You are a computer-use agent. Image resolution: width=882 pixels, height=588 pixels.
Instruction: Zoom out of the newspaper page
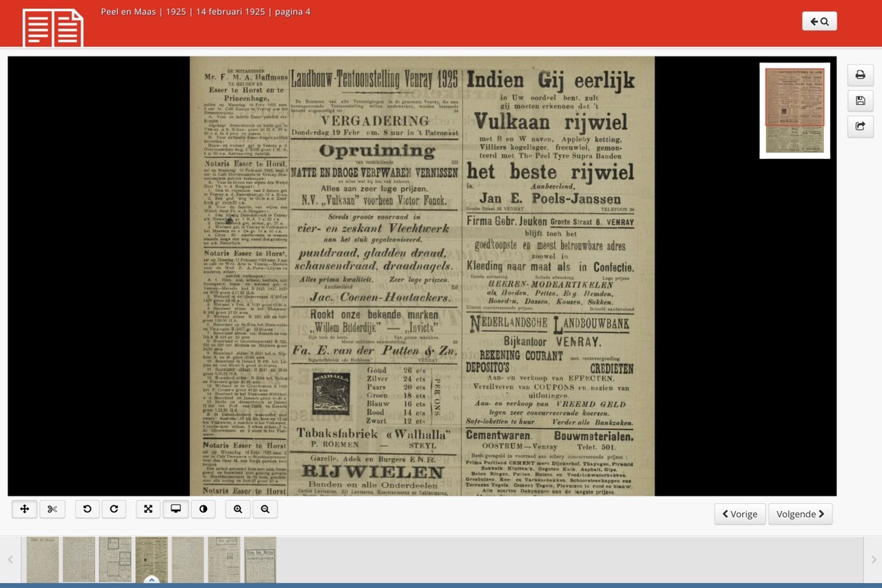click(x=265, y=510)
